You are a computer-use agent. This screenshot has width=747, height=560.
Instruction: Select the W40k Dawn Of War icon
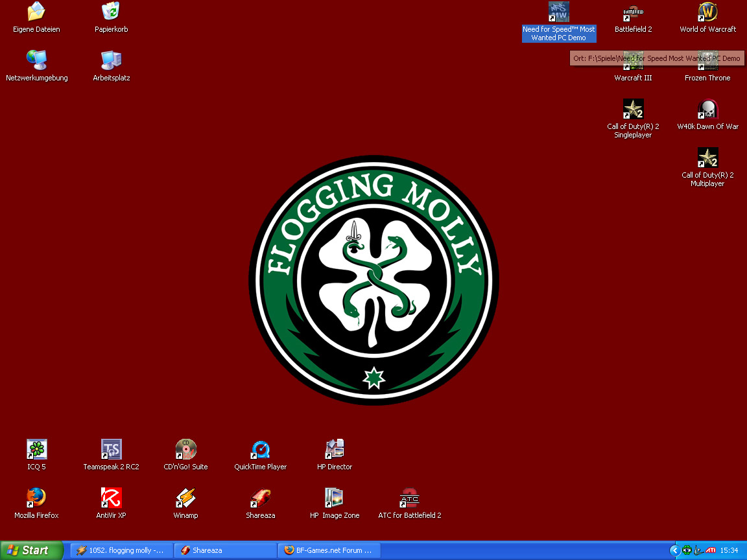(x=707, y=110)
